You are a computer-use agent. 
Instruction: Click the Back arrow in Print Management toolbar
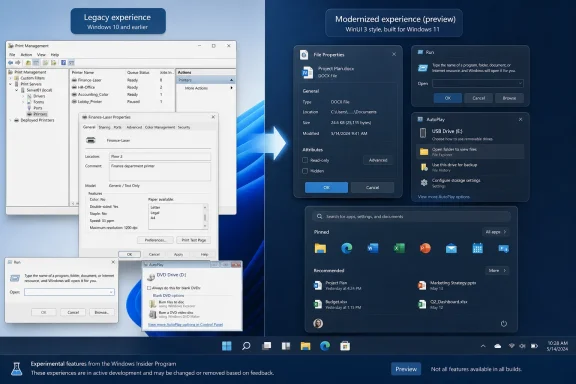(11, 63)
